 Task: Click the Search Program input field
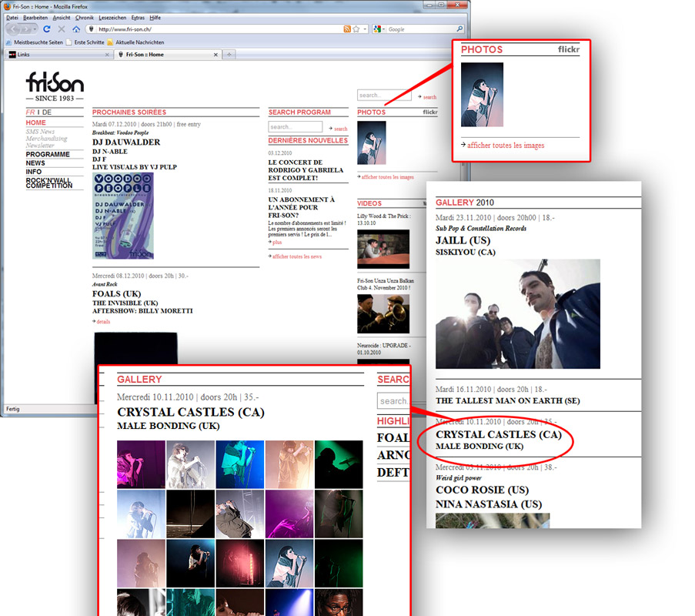295,127
